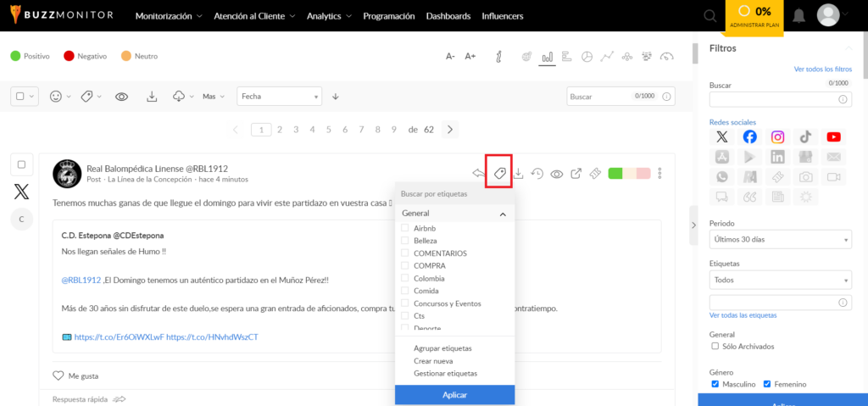Open the notifications bell
Viewport: 868px width, 406px height.
(798, 15)
